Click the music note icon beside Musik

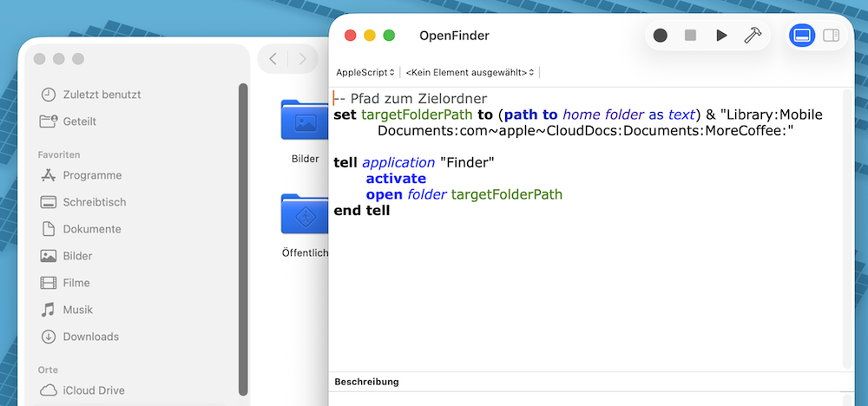48,310
